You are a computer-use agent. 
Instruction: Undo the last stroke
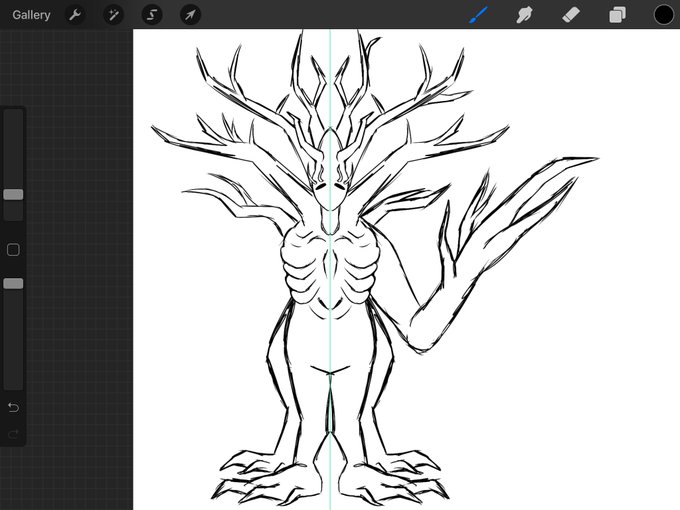tap(13, 407)
